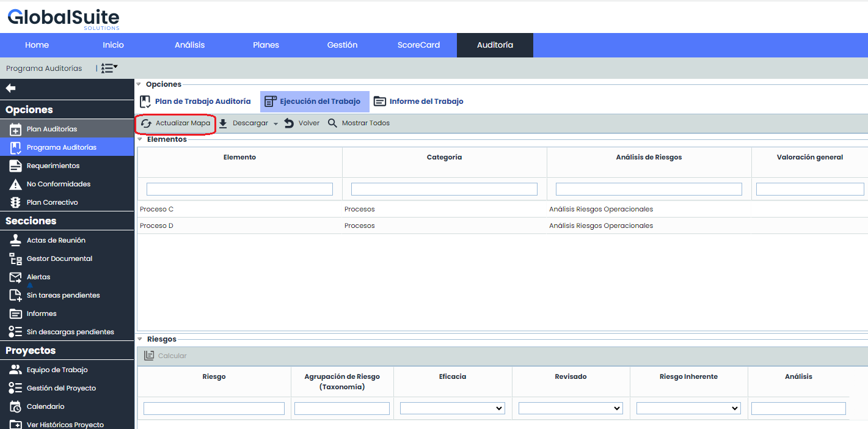Click the Elemento column filter field

click(x=239, y=189)
